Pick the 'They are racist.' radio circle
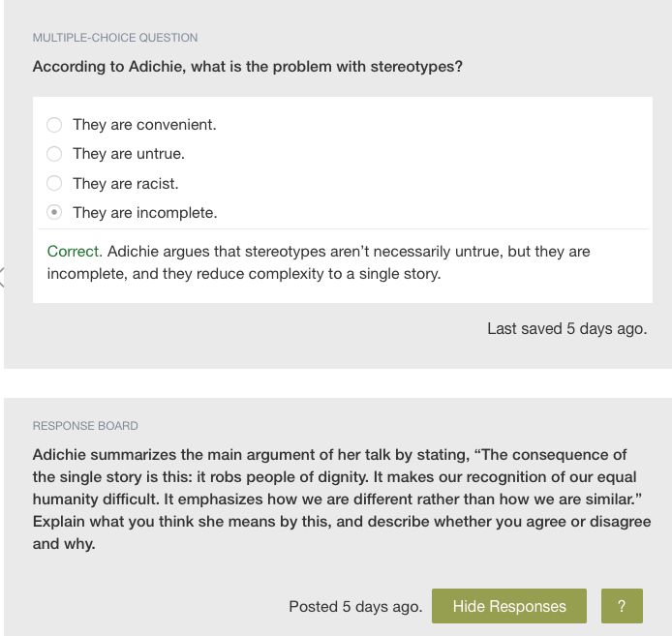This screenshot has height=636, width=672. tap(54, 183)
